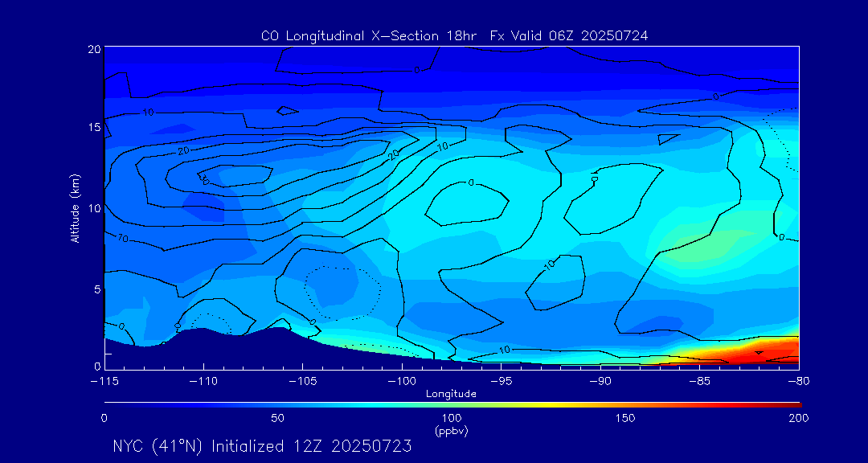Click the color bar at 100 ppbv
This screenshot has width=868, height=463.
coord(452,404)
